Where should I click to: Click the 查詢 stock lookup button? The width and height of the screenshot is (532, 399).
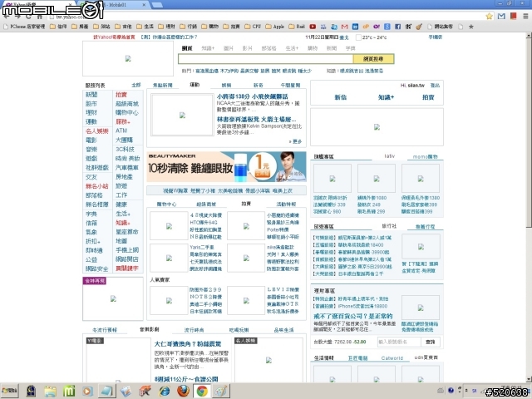tap(431, 342)
